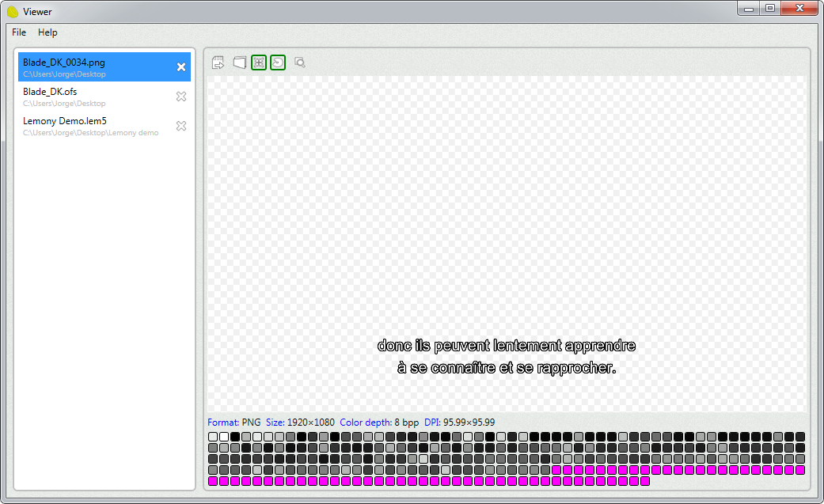Screen dimensions: 824x504
Task: Click the subtitle line "donc ils peuvent lentement apprendre"
Action: 507,346
